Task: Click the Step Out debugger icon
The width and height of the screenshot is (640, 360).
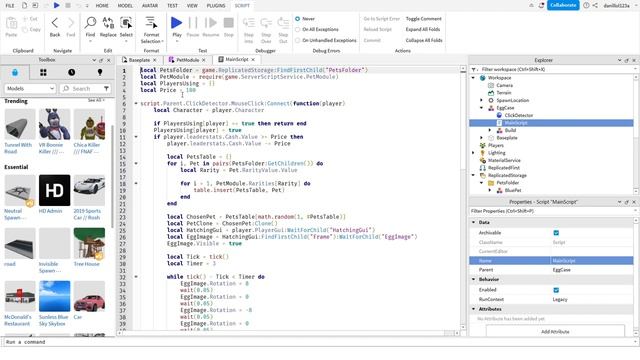Action: (x=283, y=23)
